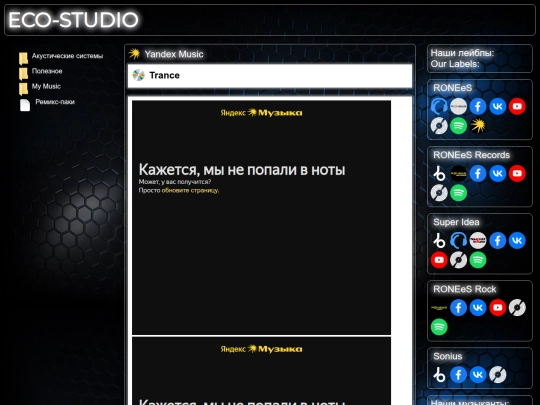Open the My Music sidebar link
Image resolution: width=540 pixels, height=405 pixels.
[x=46, y=86]
